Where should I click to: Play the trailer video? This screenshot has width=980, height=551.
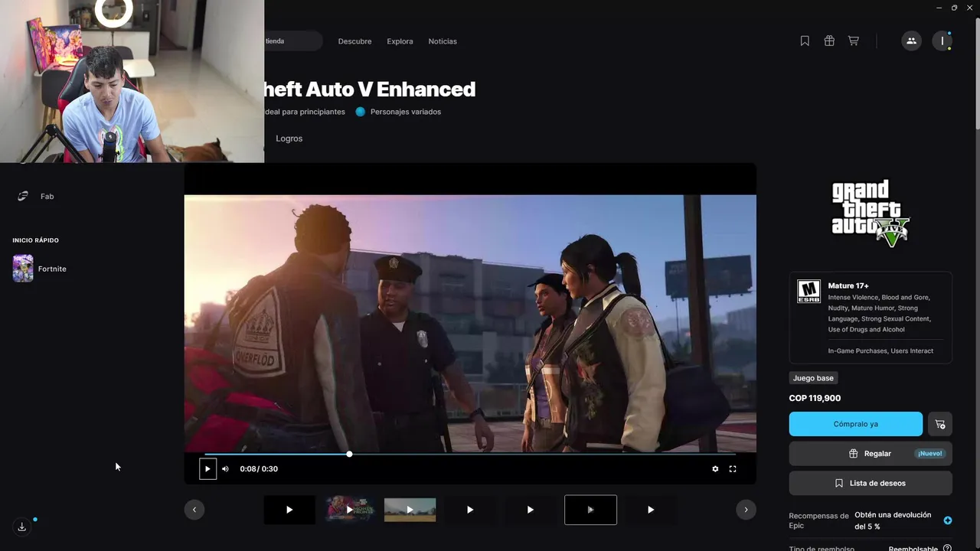(x=207, y=468)
